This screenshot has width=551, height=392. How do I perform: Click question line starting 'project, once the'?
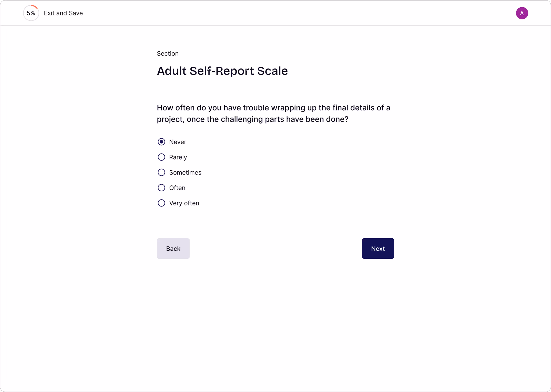(252, 119)
